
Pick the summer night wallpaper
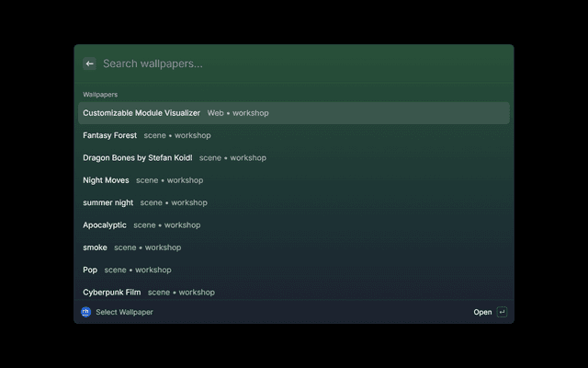[x=294, y=202]
